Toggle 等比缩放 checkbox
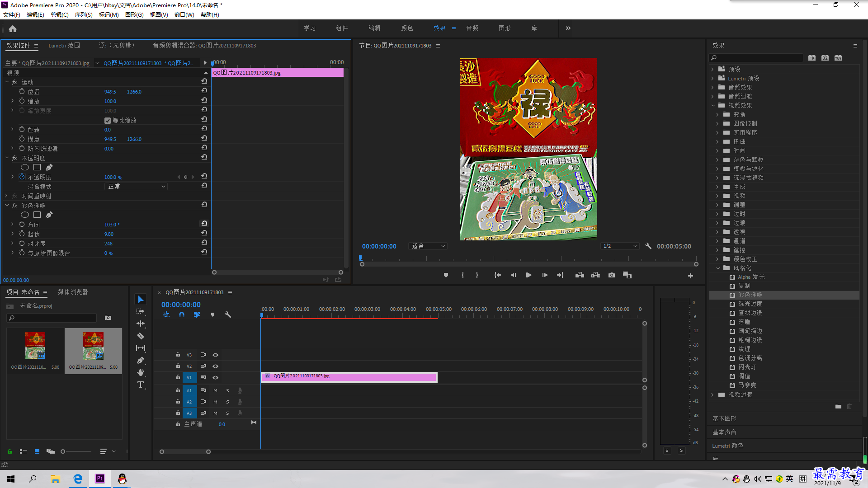 108,121
